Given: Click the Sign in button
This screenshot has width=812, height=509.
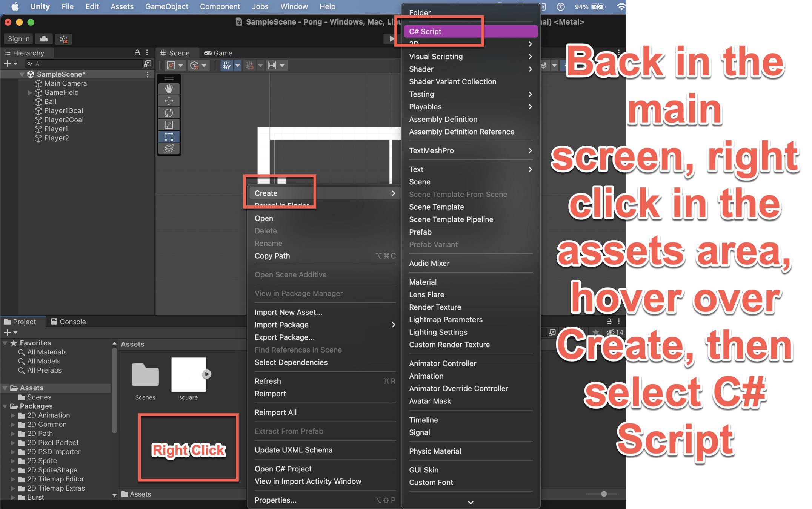Looking at the screenshot, I should (18, 39).
